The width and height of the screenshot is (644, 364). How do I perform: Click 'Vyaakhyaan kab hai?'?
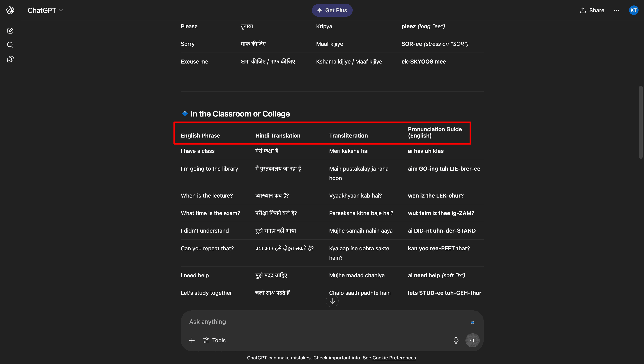355,196
